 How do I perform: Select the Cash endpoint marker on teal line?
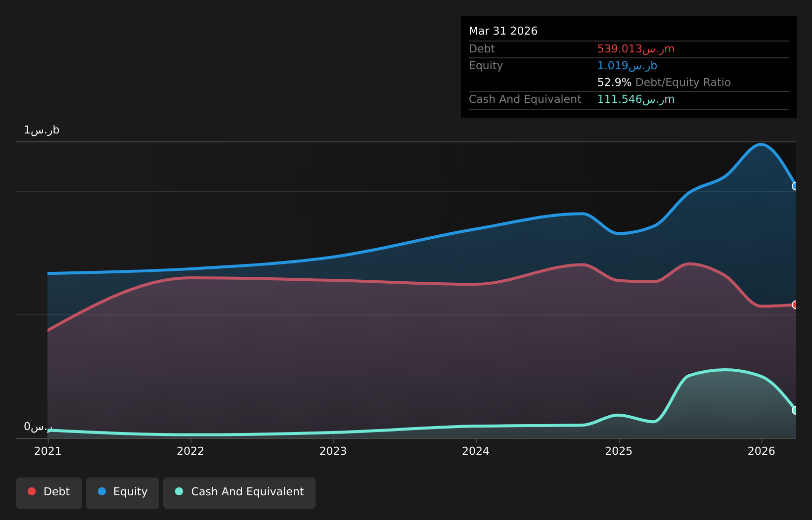795,410
